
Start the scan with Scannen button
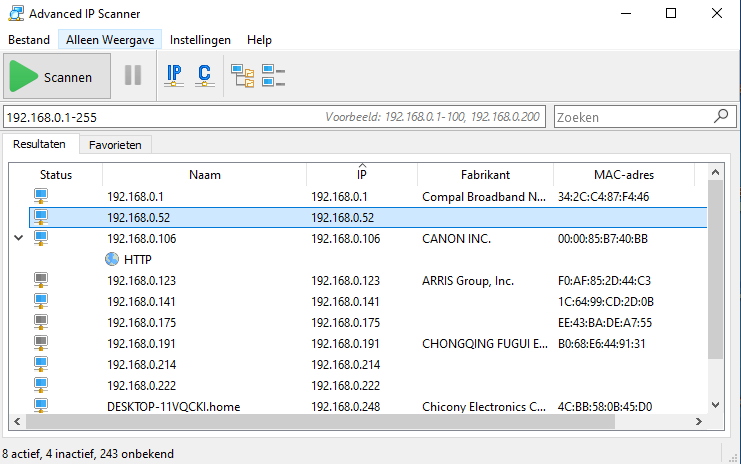(x=57, y=76)
